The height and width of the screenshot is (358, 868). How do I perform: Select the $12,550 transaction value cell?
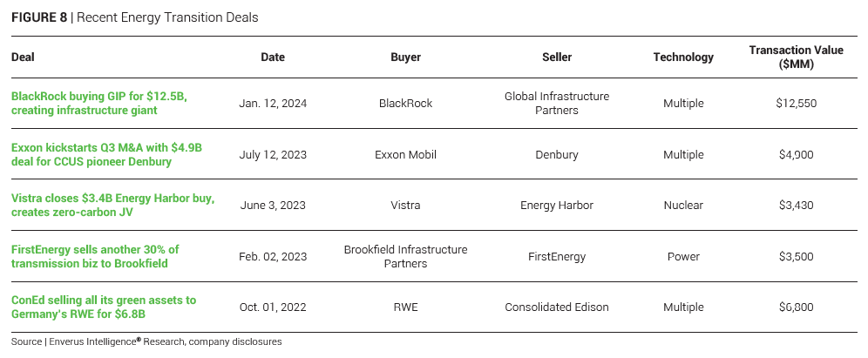tap(795, 104)
